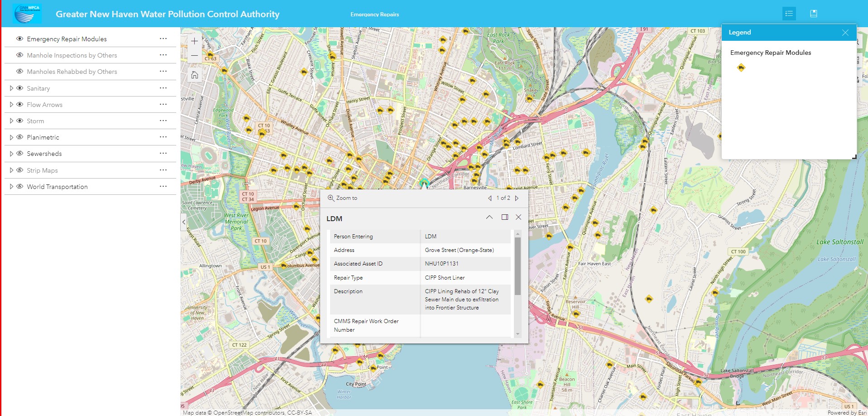Toggle visibility of the Sanitary layer
The height and width of the screenshot is (416, 868).
[19, 88]
